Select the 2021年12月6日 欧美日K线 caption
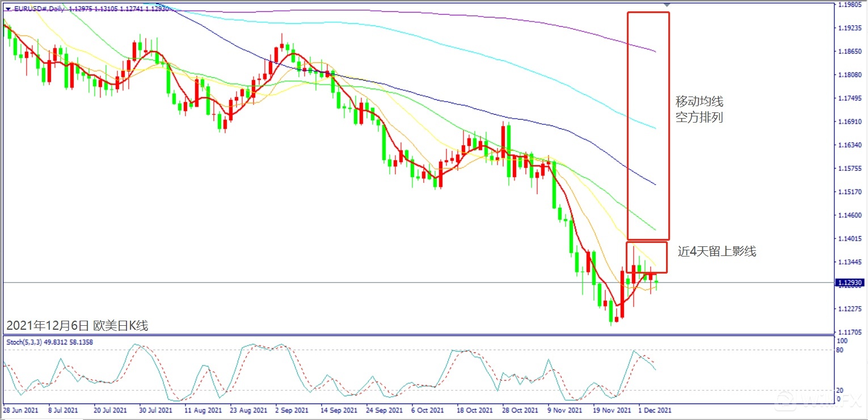 click(x=77, y=326)
